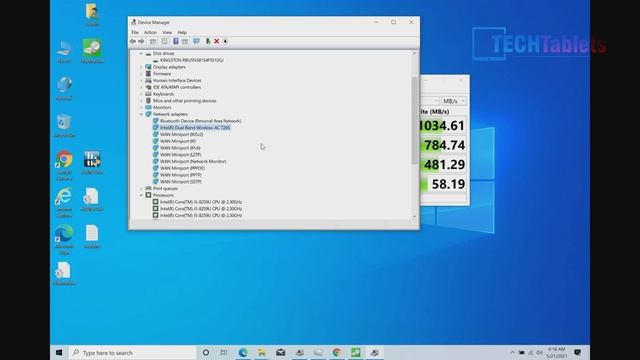Select Intel(R) Dual Band Wireless-AC 7265
Screen dimensions: 640x360
coord(195,128)
